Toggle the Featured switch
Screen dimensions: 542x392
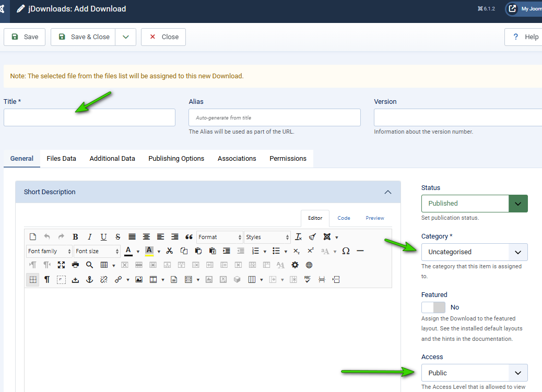coord(433,307)
